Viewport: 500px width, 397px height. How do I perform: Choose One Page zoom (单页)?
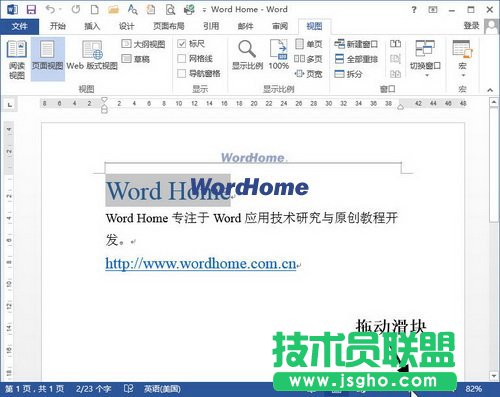[x=308, y=44]
